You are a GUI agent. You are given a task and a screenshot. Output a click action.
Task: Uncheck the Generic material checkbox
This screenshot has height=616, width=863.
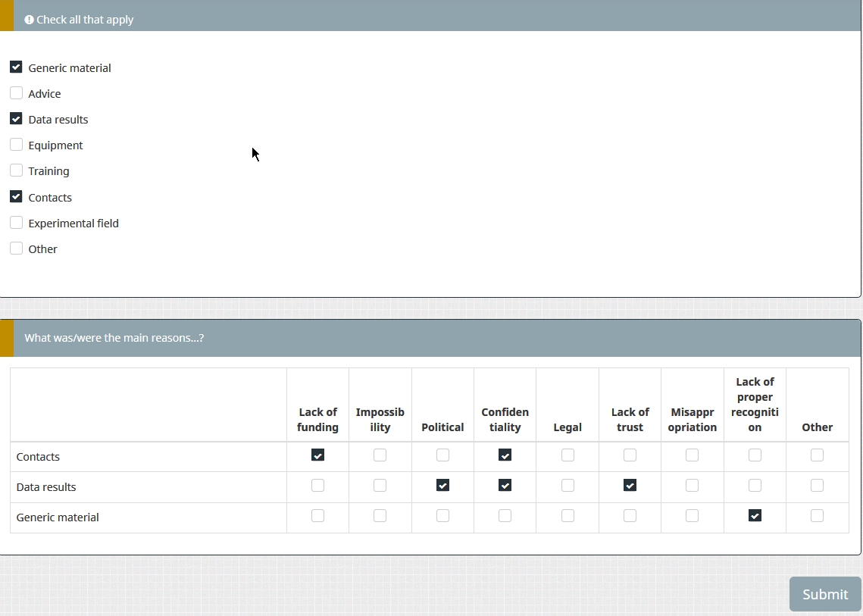tap(16, 67)
